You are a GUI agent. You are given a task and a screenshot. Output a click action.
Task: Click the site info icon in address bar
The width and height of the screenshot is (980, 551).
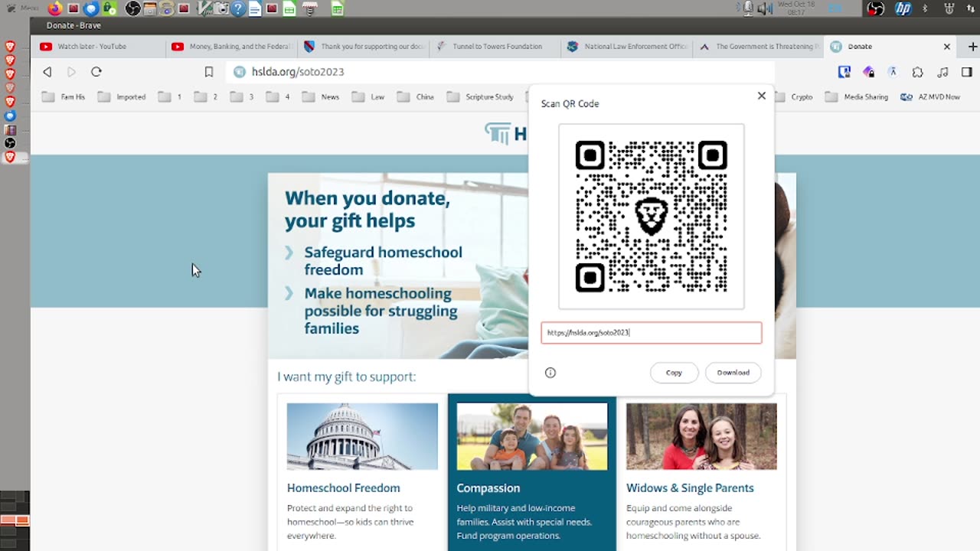coord(239,72)
